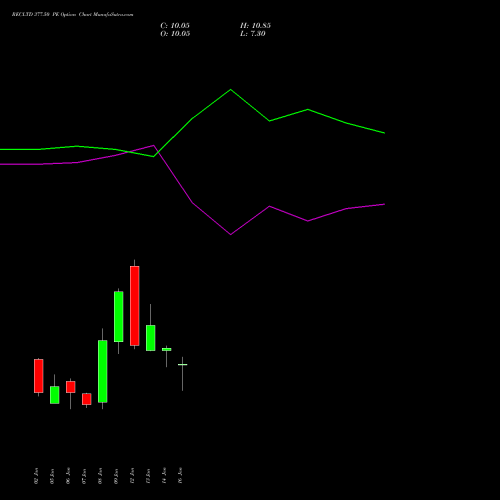Click the 09 Jan date label
500x500 pixels.
point(116,476)
